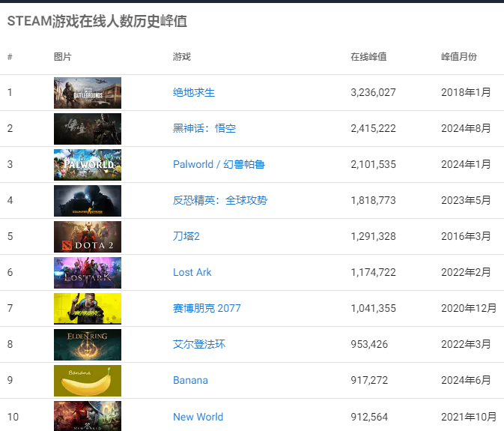Click the date 2016年3月
The height and width of the screenshot is (431, 504).
pos(466,236)
